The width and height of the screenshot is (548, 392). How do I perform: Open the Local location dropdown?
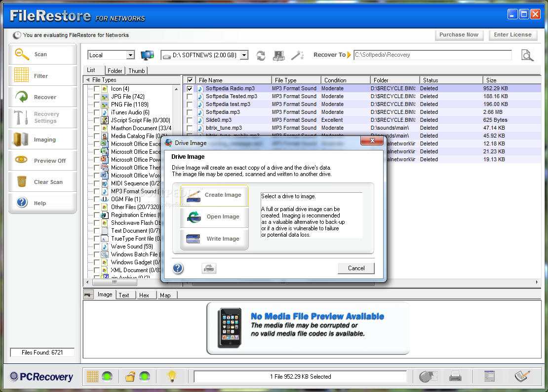[x=130, y=55]
